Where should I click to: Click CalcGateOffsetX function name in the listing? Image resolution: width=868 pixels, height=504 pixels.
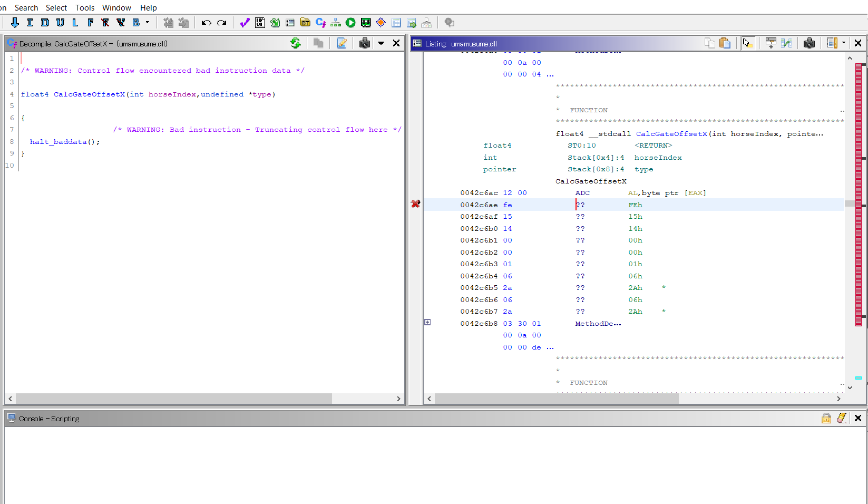tap(671, 133)
